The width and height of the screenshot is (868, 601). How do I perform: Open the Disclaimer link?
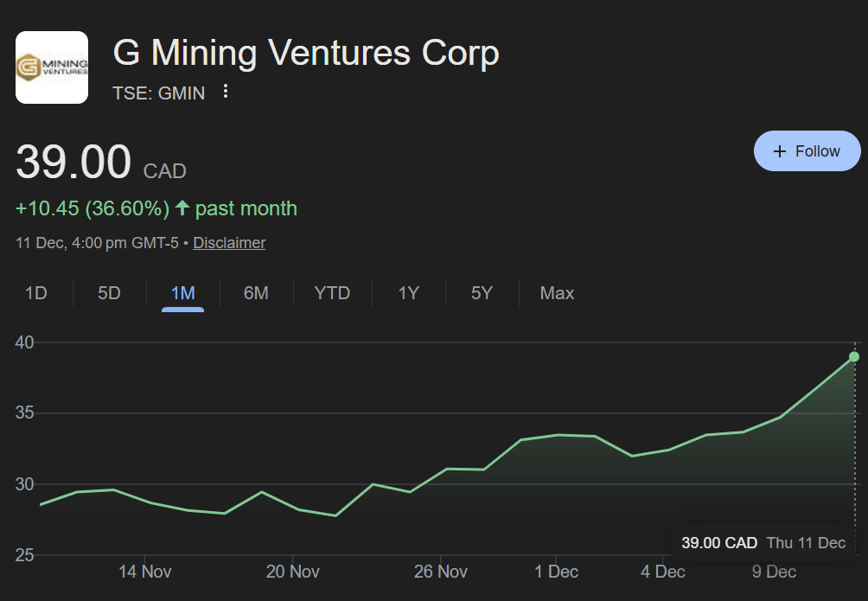coord(229,243)
